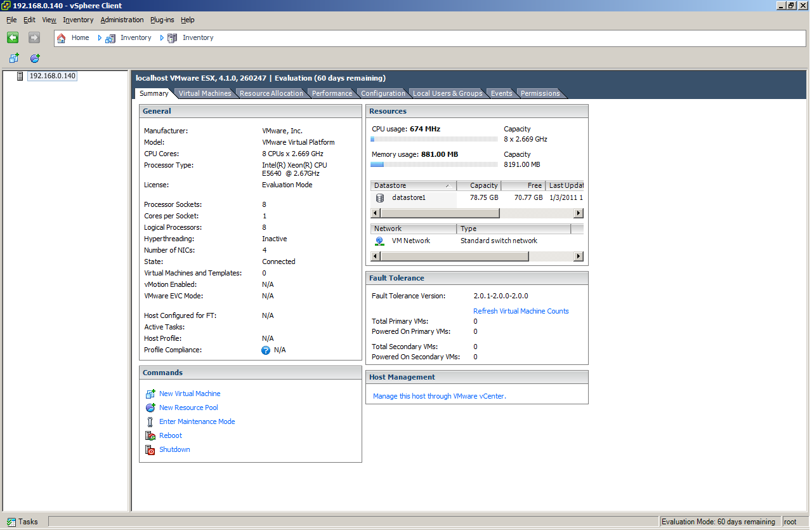Click the Tasks icon in status bar
812x530 pixels.
(x=11, y=522)
